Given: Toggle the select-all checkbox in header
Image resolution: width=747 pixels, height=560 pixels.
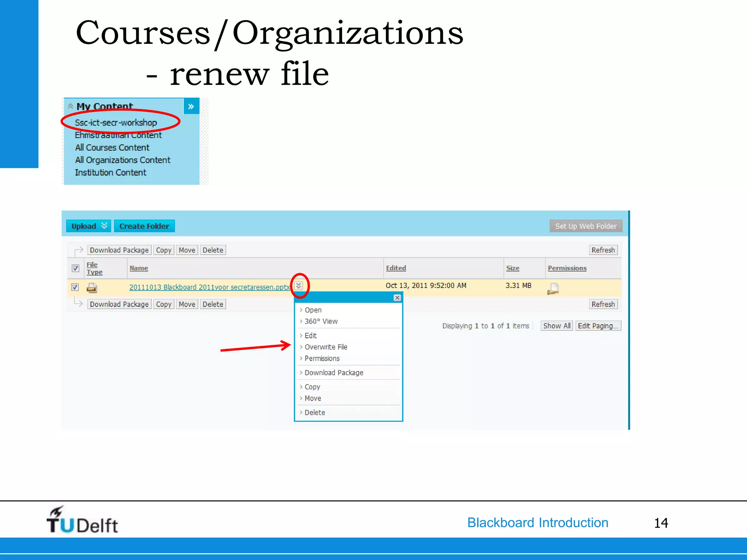Looking at the screenshot, I should (x=76, y=268).
